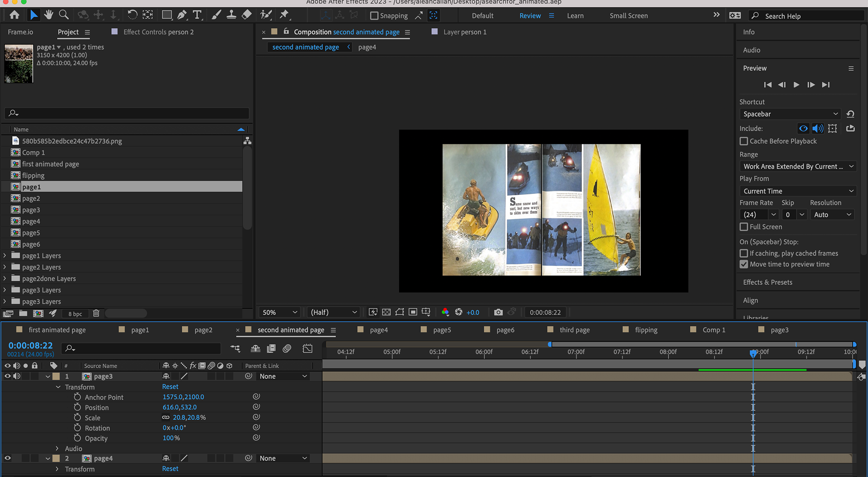Select the Zoom tool in toolbar
This screenshot has height=477, width=868.
click(x=64, y=15)
